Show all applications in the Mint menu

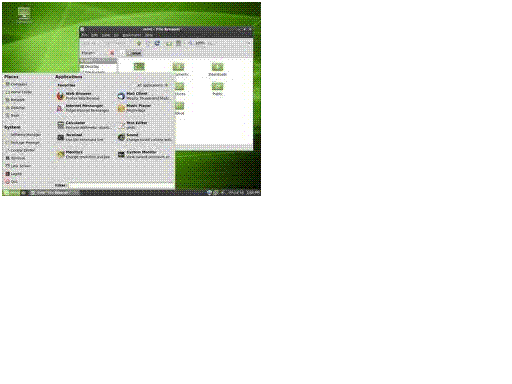tap(153, 85)
